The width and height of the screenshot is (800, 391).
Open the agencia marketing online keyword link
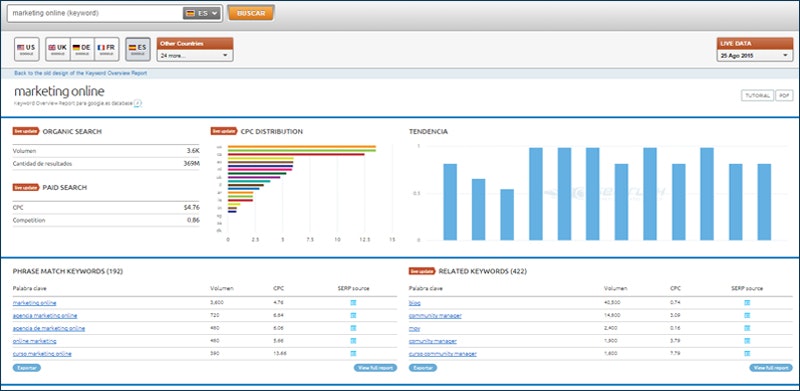click(x=45, y=315)
